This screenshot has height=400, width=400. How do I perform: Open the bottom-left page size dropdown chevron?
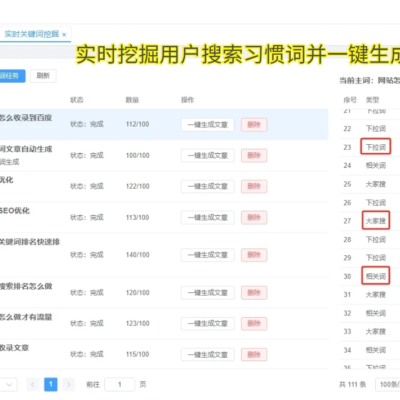coord(9,384)
